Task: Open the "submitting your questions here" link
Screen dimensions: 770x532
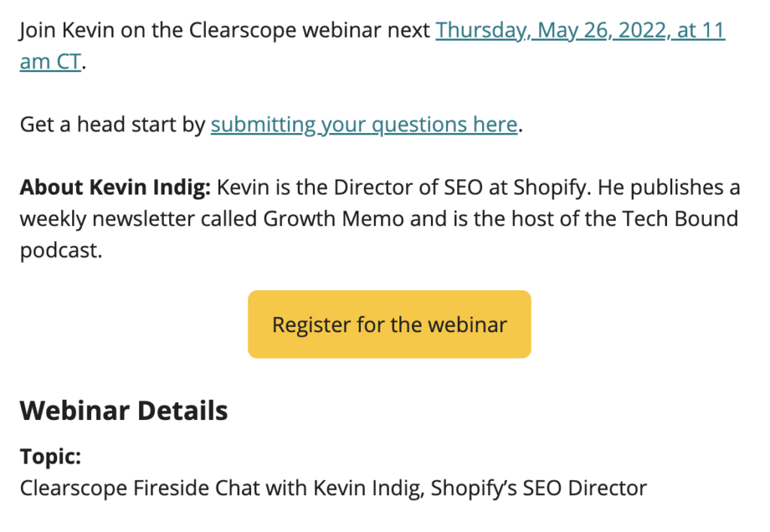Action: point(364,124)
